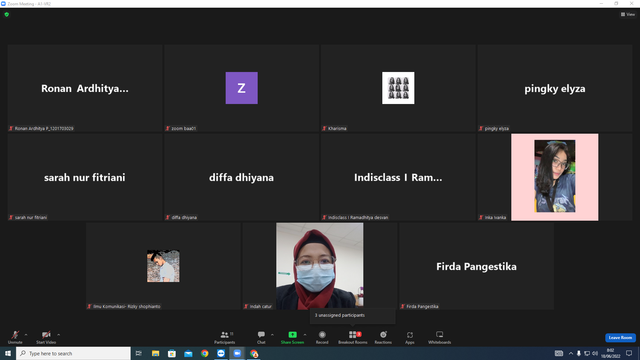
Task: Open the touch keyboard tray icon
Action: pyautogui.click(x=559, y=353)
